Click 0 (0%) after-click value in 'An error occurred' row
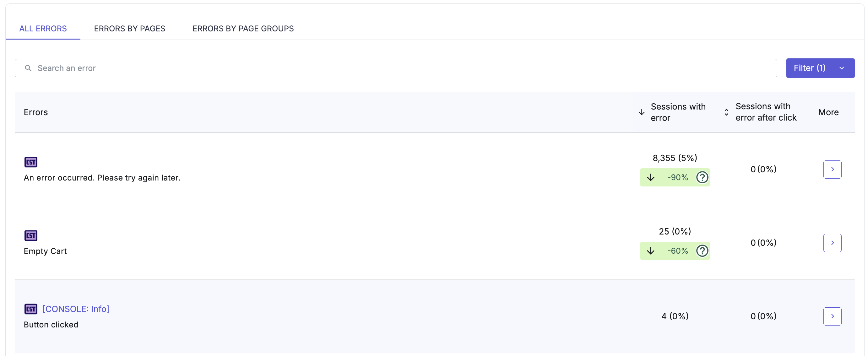 click(x=763, y=170)
